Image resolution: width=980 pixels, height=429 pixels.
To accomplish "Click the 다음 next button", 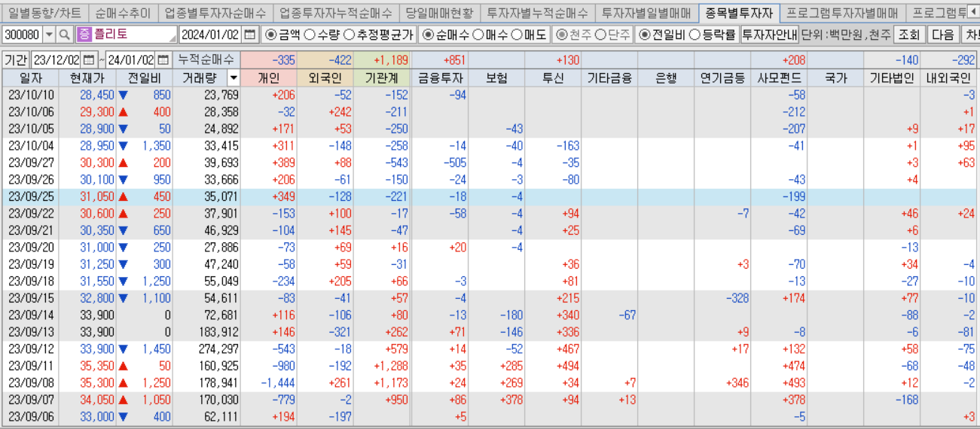I will coord(942,35).
